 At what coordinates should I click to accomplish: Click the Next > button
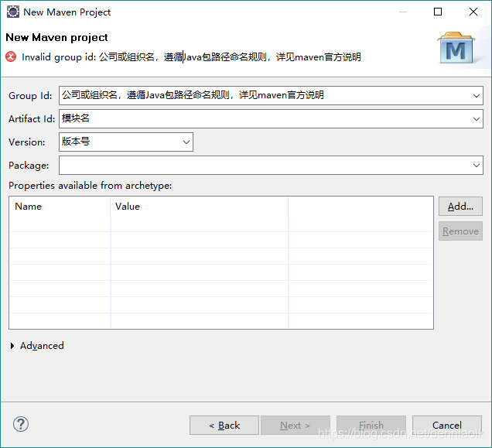click(x=296, y=425)
